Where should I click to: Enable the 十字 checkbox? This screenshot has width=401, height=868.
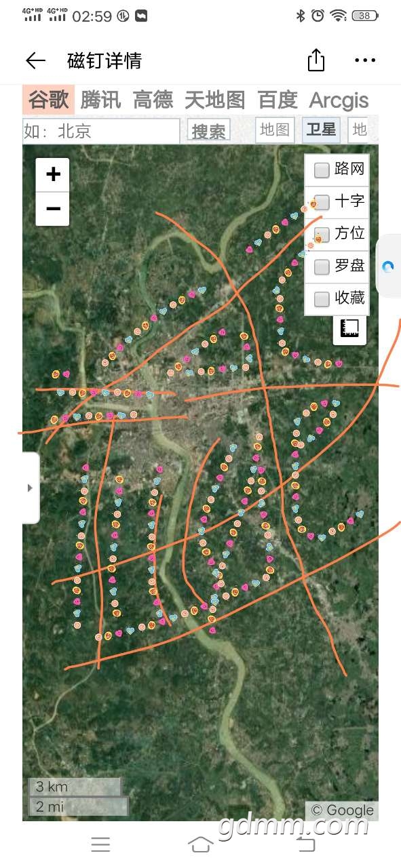pyautogui.click(x=322, y=202)
